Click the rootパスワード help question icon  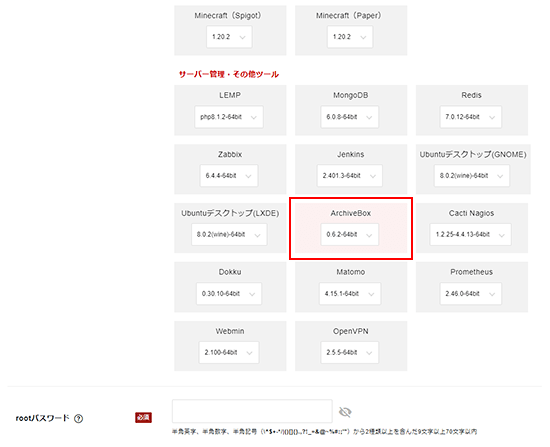[x=79, y=418]
